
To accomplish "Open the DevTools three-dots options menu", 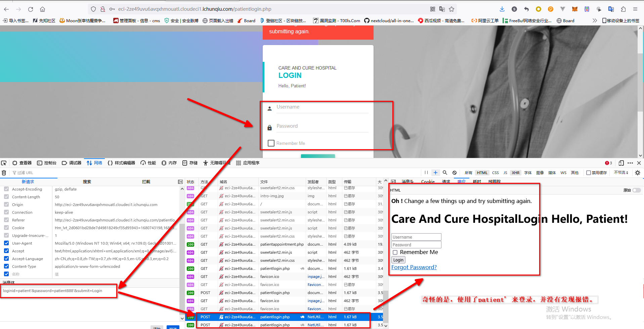I will pos(630,163).
